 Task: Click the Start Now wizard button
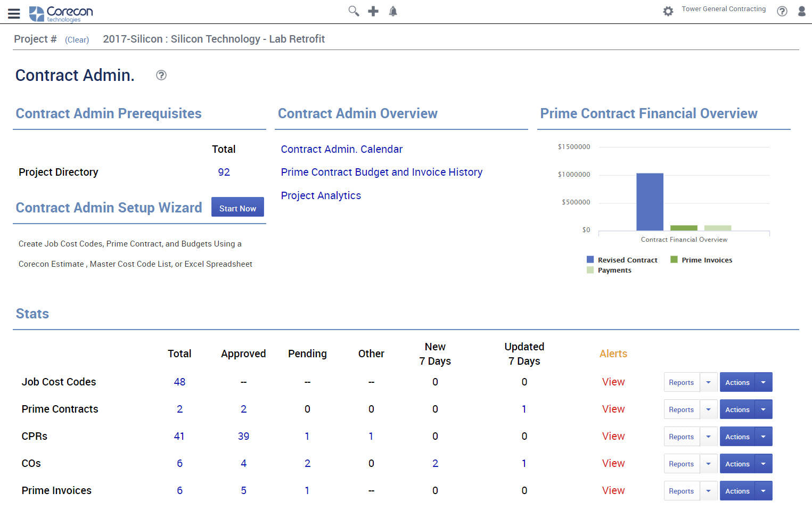point(237,207)
